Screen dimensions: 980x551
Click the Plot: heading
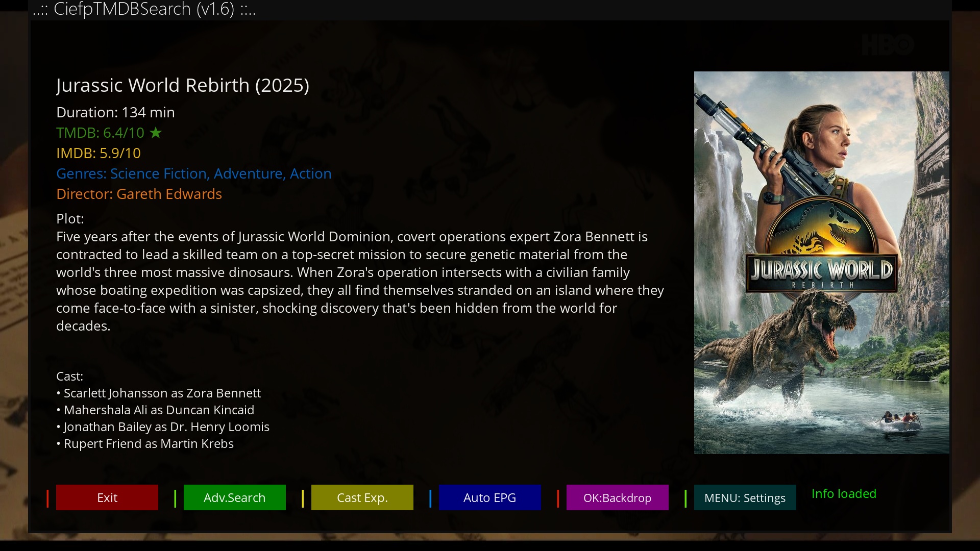click(70, 218)
